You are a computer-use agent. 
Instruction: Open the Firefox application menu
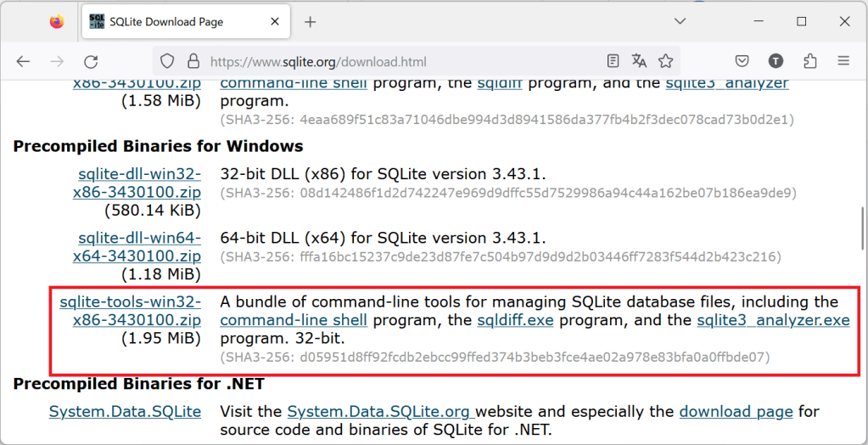pyautogui.click(x=843, y=61)
